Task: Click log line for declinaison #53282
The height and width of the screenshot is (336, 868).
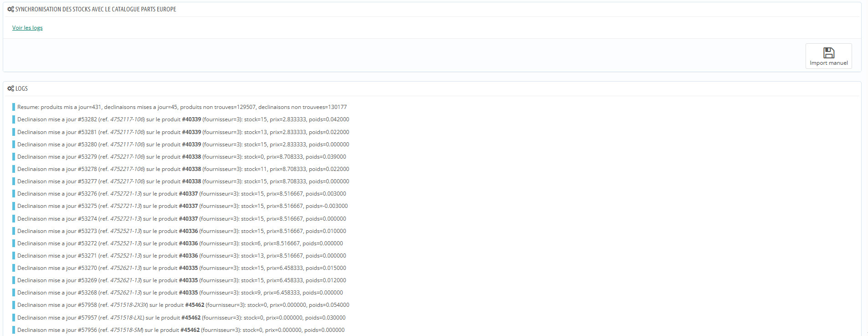Action: coord(183,119)
